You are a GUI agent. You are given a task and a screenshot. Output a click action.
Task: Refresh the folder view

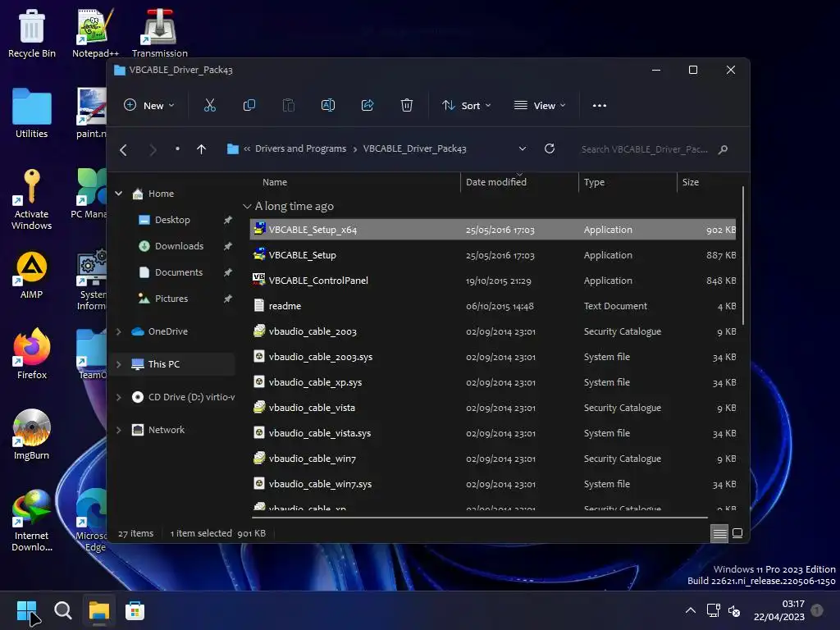(549, 149)
